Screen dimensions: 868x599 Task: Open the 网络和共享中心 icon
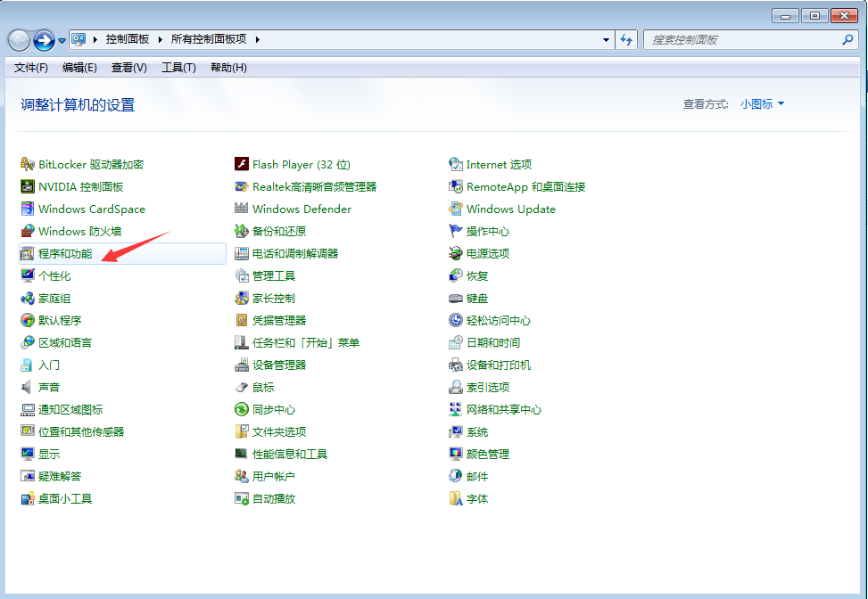(455, 409)
